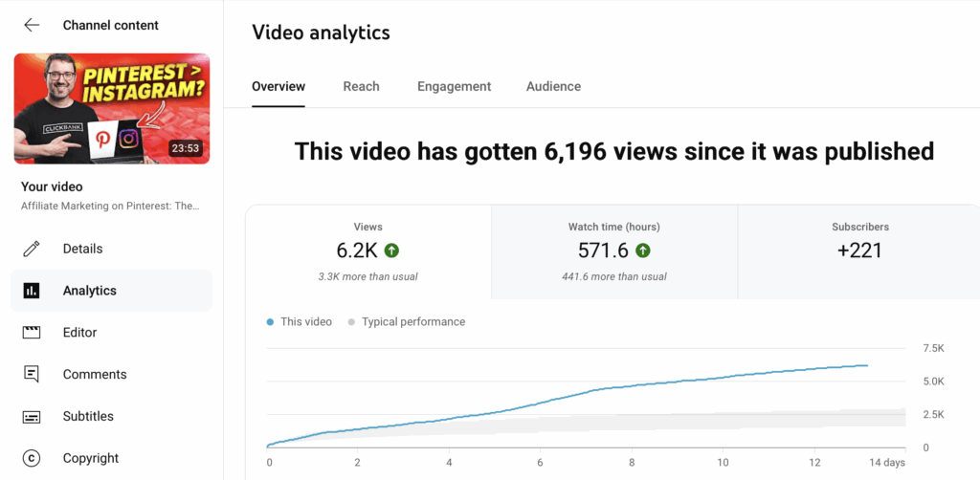Viewport: 980px width, 480px height.
Task: Click the green up arrow next to Views
Action: pyautogui.click(x=391, y=251)
